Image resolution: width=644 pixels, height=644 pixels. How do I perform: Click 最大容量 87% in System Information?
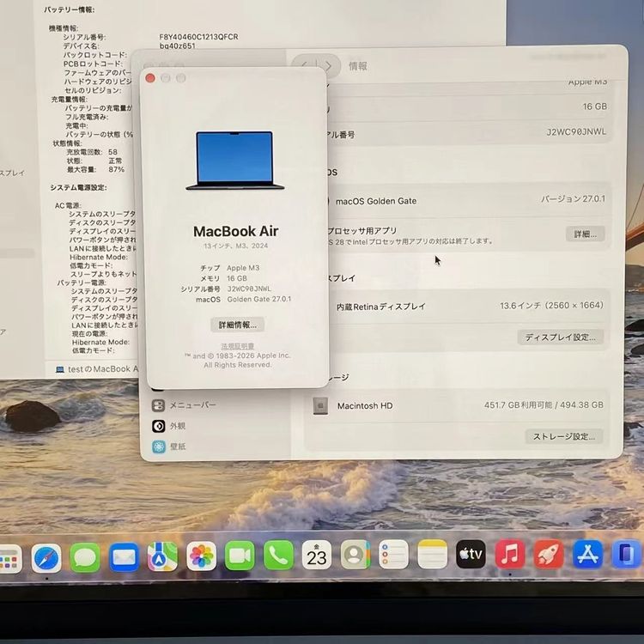tap(95, 169)
